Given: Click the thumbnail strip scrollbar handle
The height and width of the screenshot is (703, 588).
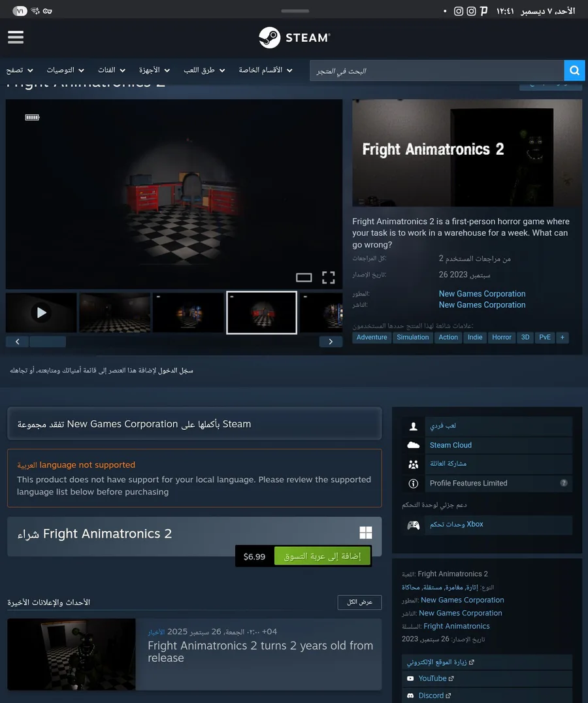Looking at the screenshot, I should coord(48,342).
